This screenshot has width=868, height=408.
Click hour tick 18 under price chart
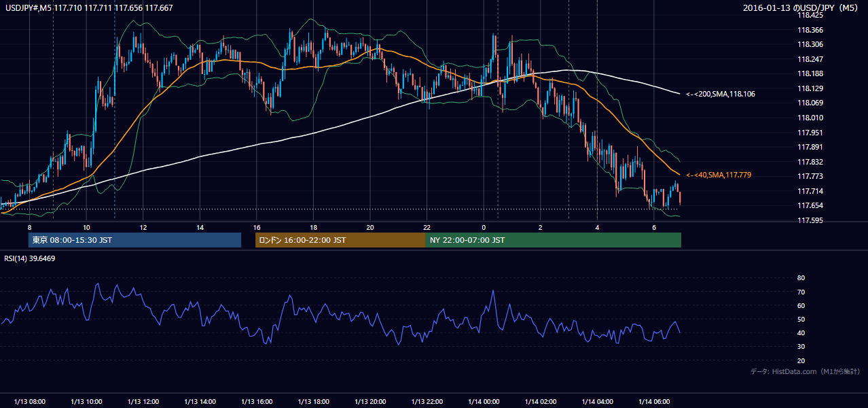(x=313, y=227)
